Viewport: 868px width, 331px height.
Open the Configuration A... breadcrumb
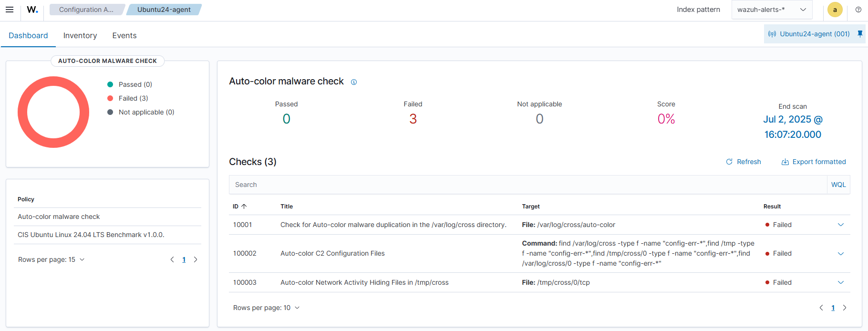[x=86, y=10]
